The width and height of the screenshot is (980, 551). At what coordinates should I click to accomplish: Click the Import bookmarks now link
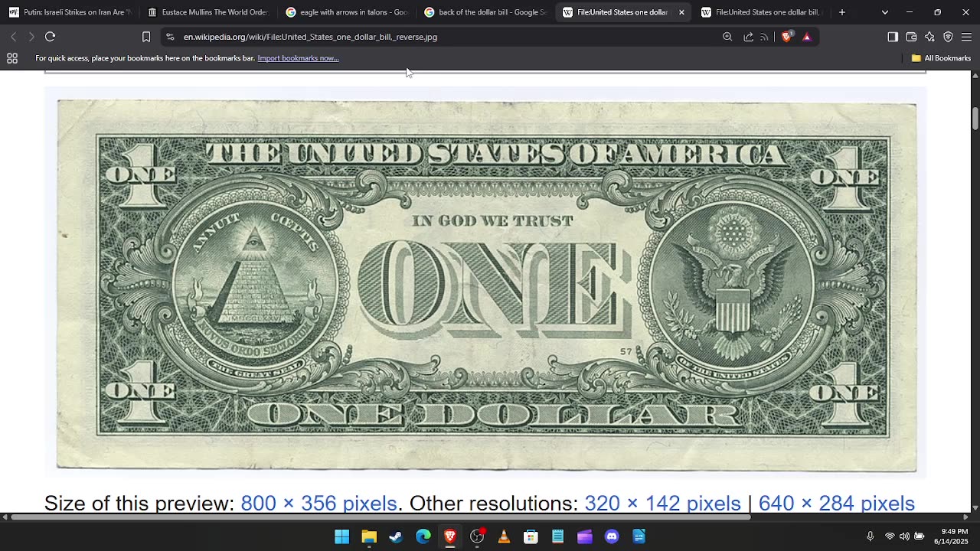[x=298, y=58]
